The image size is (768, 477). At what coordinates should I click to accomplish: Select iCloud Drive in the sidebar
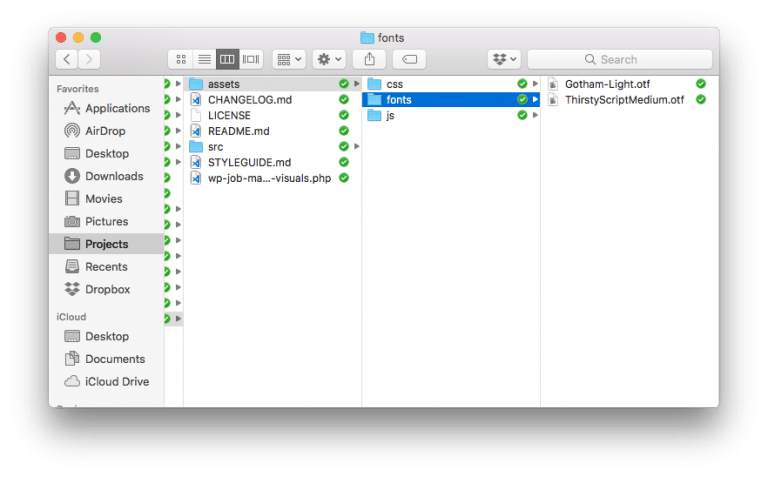coord(116,381)
